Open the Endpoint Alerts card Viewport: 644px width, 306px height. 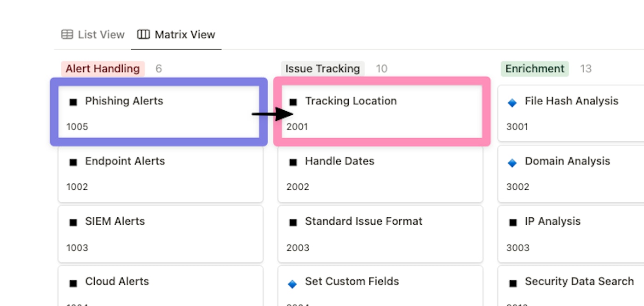point(160,174)
